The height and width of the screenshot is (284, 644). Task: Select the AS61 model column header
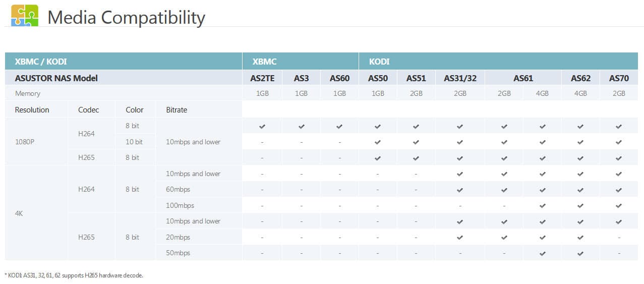coord(523,78)
